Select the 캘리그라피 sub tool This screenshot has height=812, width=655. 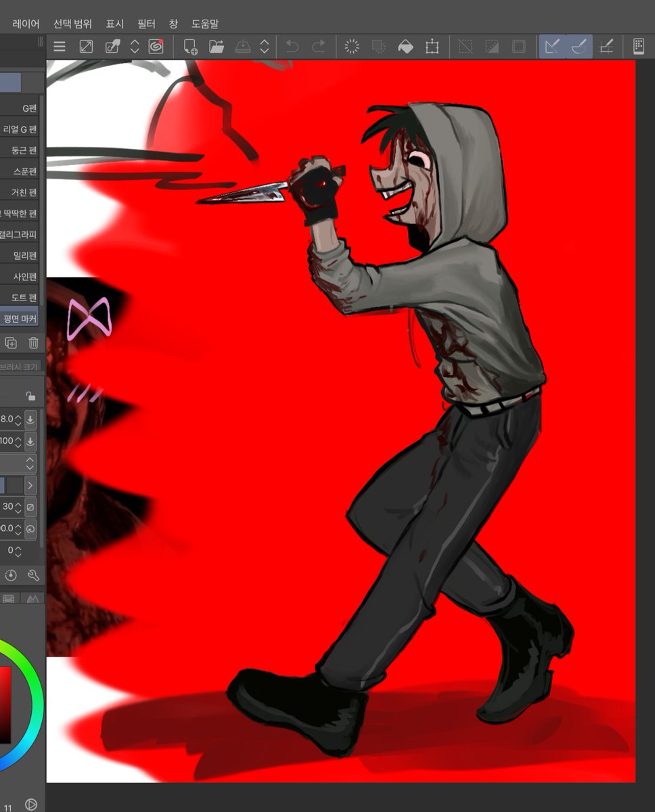tap(20, 234)
